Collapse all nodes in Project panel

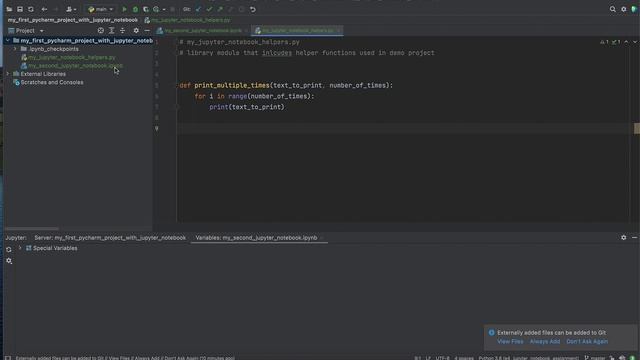click(x=122, y=31)
